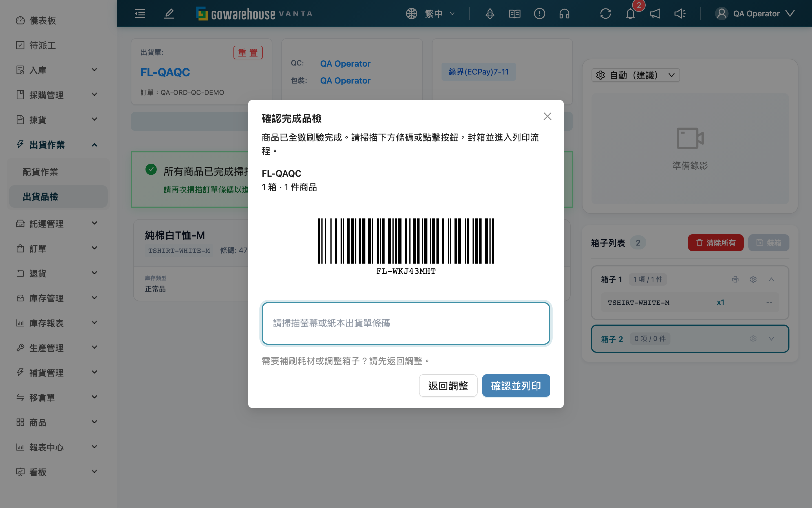Click the printer icon for 箱子 1
This screenshot has width=812, height=508.
pos(735,279)
